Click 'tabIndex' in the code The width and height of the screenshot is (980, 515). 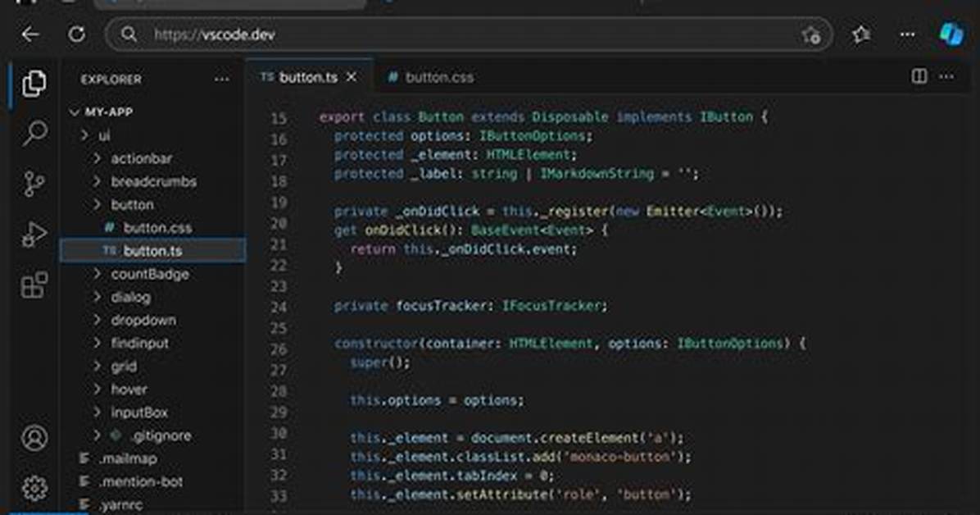[x=487, y=476]
